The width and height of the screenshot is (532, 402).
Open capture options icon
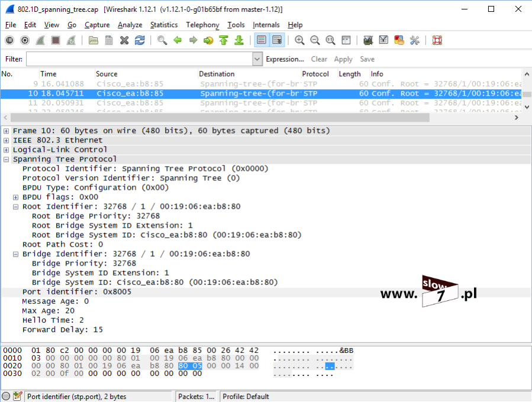25,40
